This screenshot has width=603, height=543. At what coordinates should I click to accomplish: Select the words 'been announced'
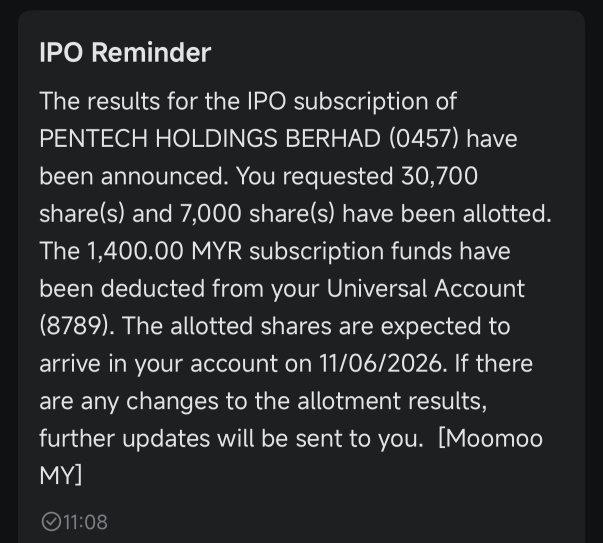click(132, 176)
